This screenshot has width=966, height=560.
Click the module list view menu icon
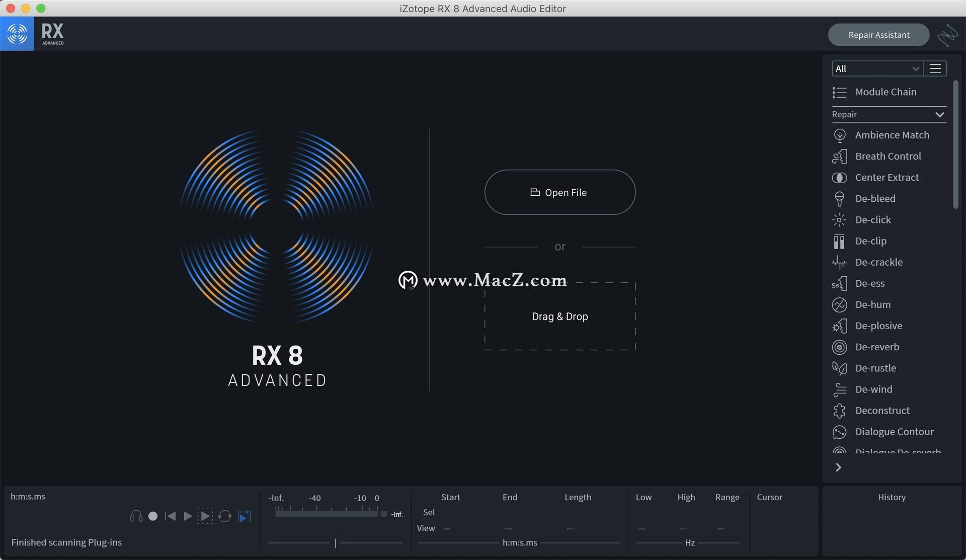935,68
